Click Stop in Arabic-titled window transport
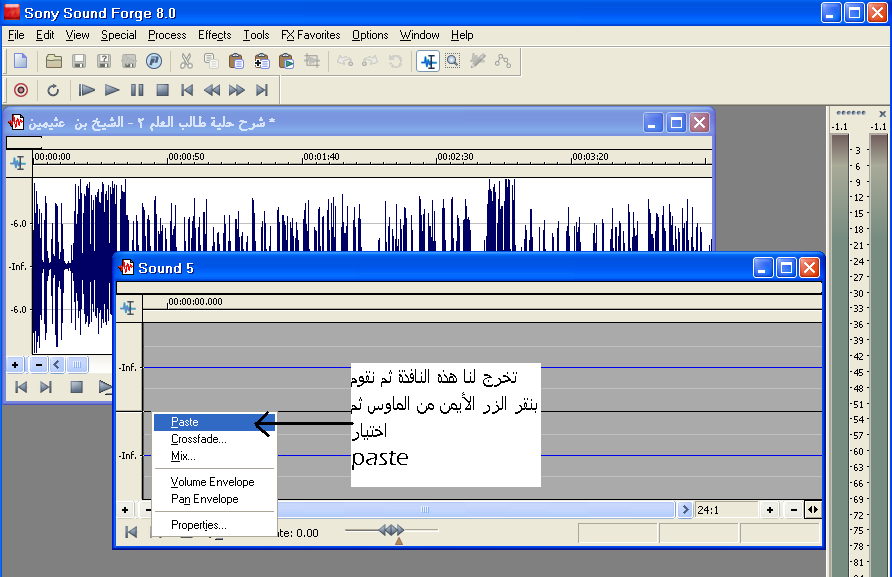The image size is (892, 577). tap(76, 387)
